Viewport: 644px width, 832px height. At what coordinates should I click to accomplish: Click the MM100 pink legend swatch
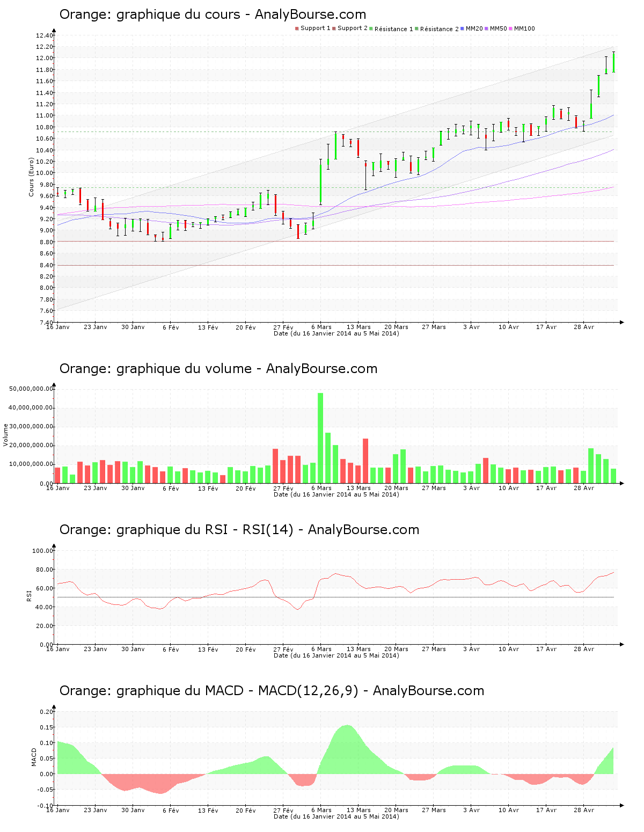pyautogui.click(x=510, y=28)
